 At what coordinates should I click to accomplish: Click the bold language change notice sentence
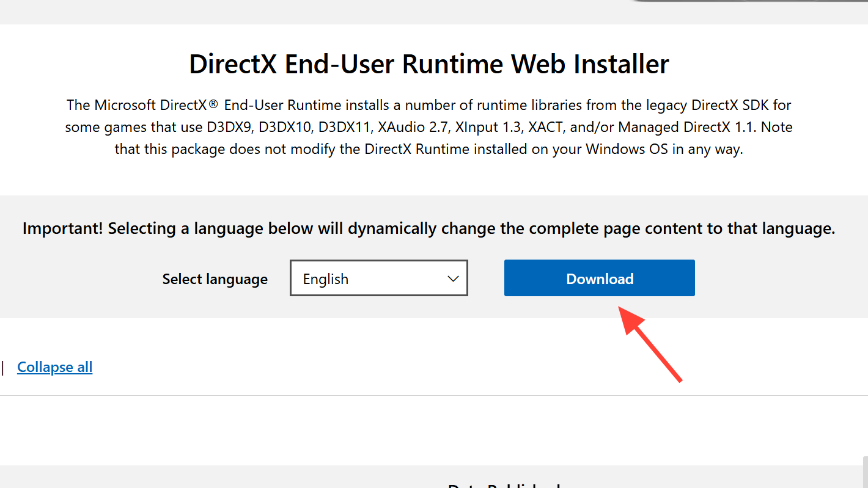click(428, 228)
